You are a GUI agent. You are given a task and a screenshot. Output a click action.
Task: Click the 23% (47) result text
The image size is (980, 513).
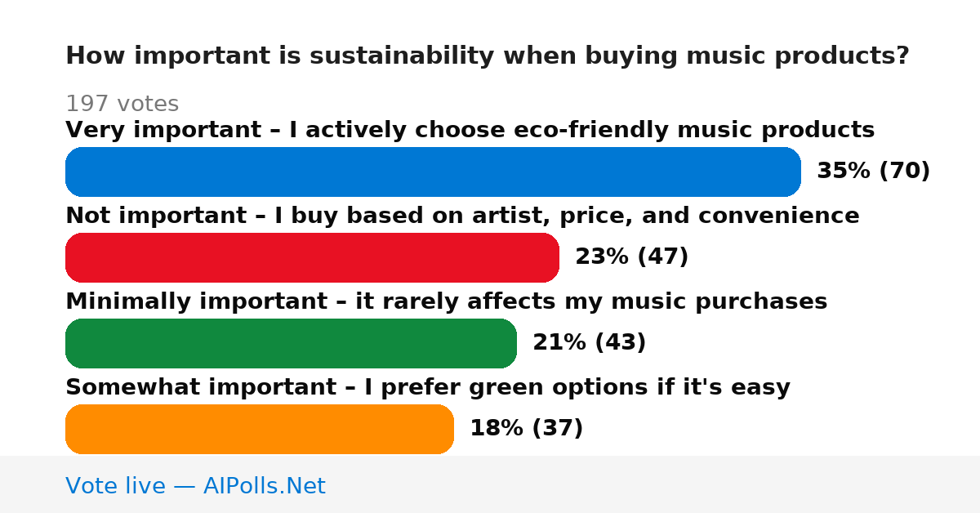coord(632,256)
